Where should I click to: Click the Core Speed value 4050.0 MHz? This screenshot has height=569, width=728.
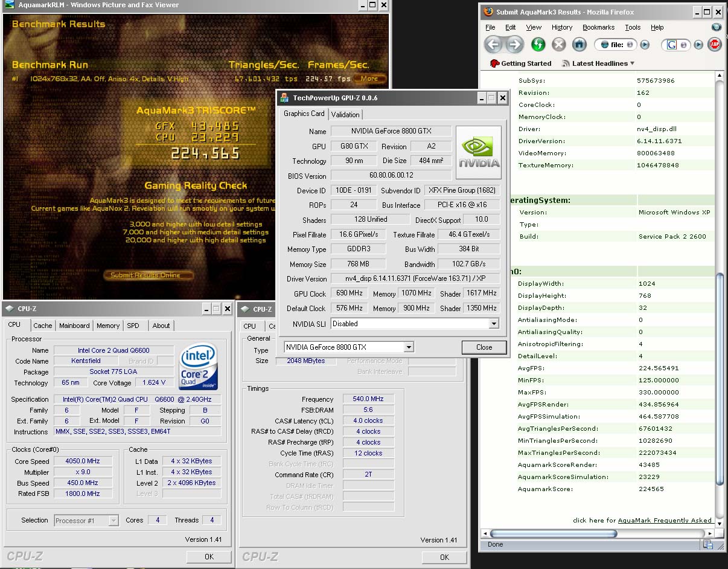[x=83, y=461]
